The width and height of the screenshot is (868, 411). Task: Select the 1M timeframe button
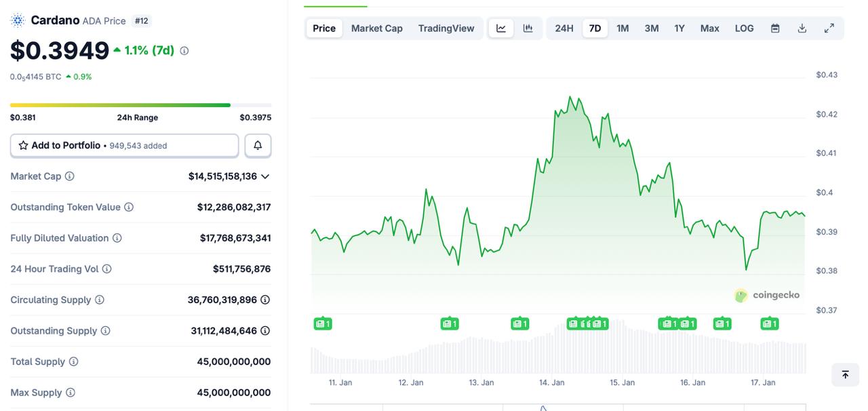[x=623, y=28]
